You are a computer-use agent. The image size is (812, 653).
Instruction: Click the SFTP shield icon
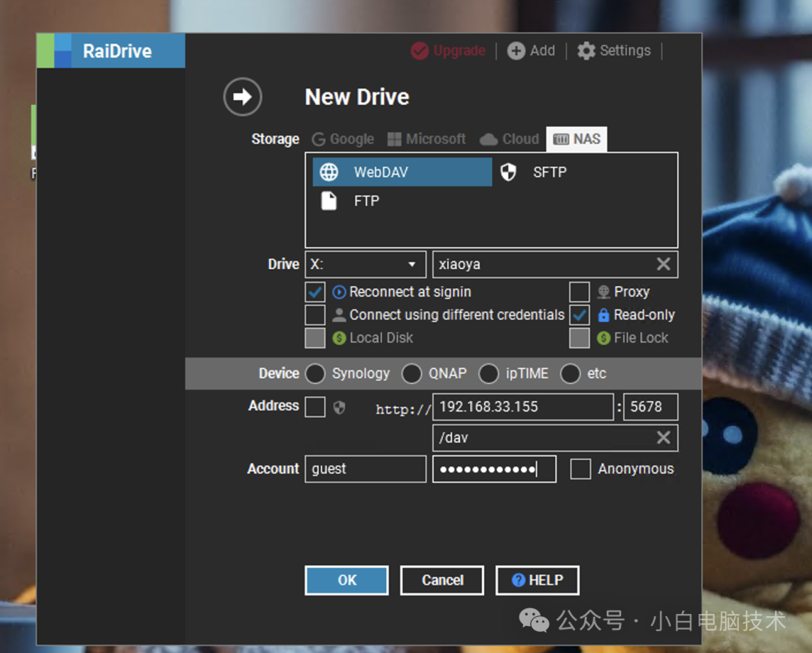pos(508,172)
